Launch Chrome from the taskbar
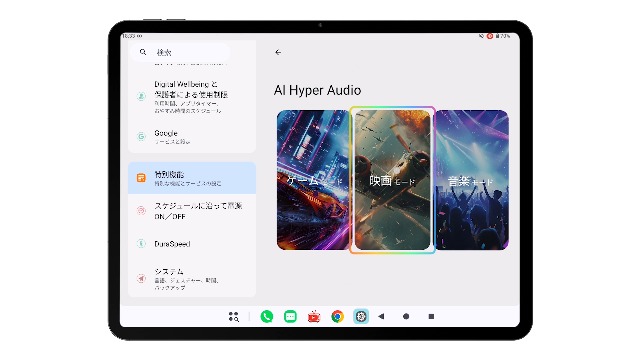Viewport: 640px width, 360px height. tap(338, 316)
